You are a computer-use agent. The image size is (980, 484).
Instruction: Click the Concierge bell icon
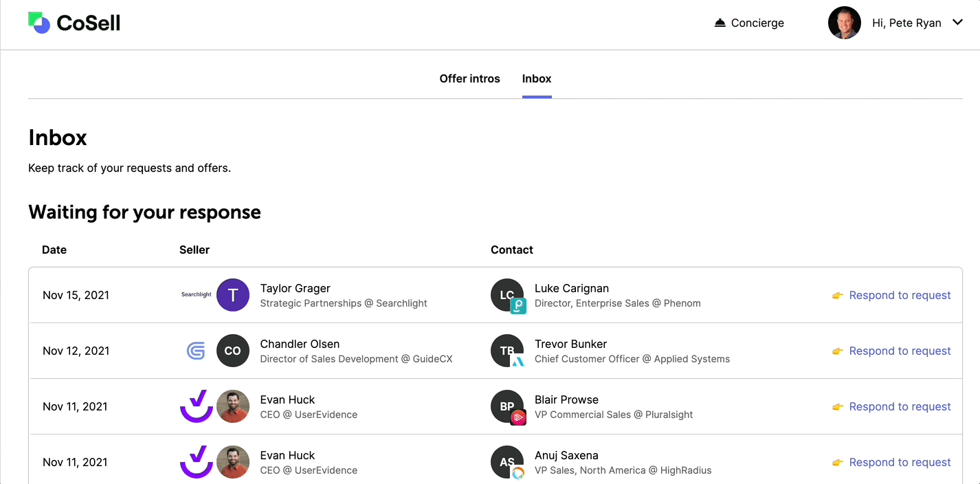720,23
